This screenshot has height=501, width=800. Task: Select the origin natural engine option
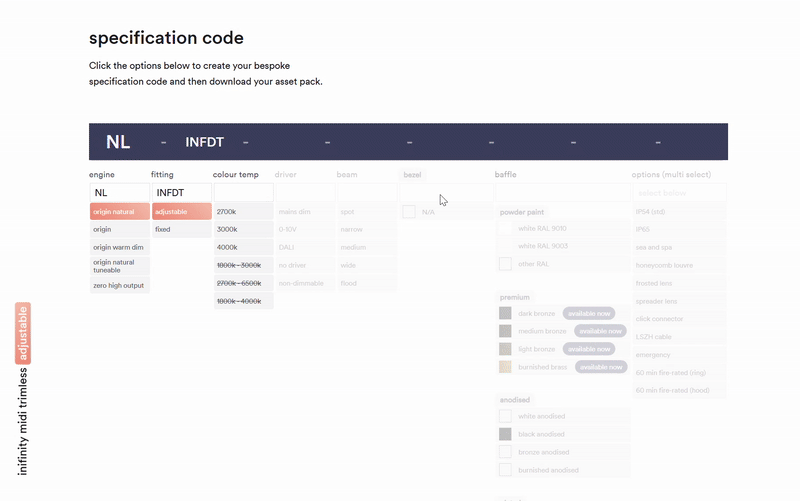click(120, 211)
